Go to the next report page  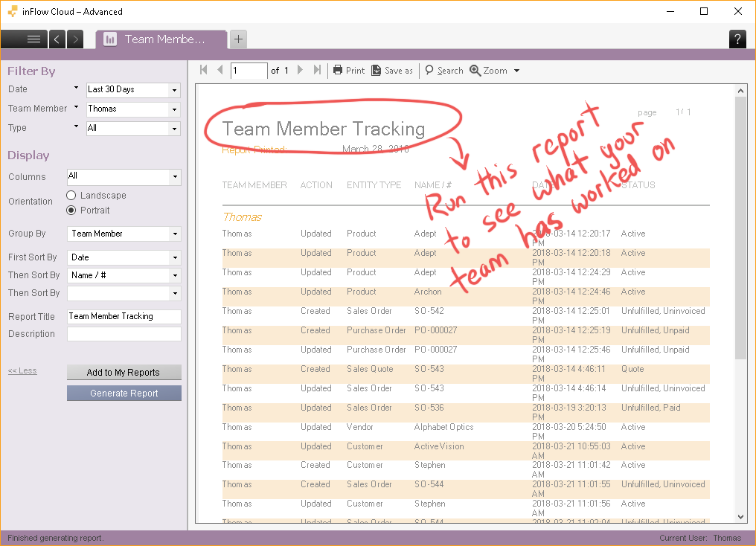pos(300,70)
